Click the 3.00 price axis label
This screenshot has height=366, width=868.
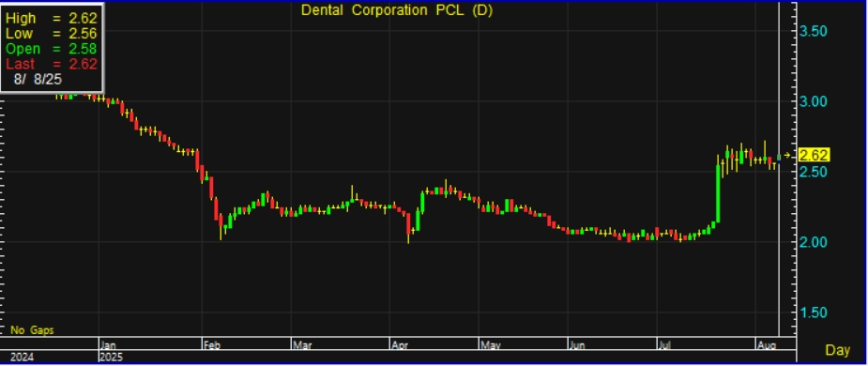(814, 101)
